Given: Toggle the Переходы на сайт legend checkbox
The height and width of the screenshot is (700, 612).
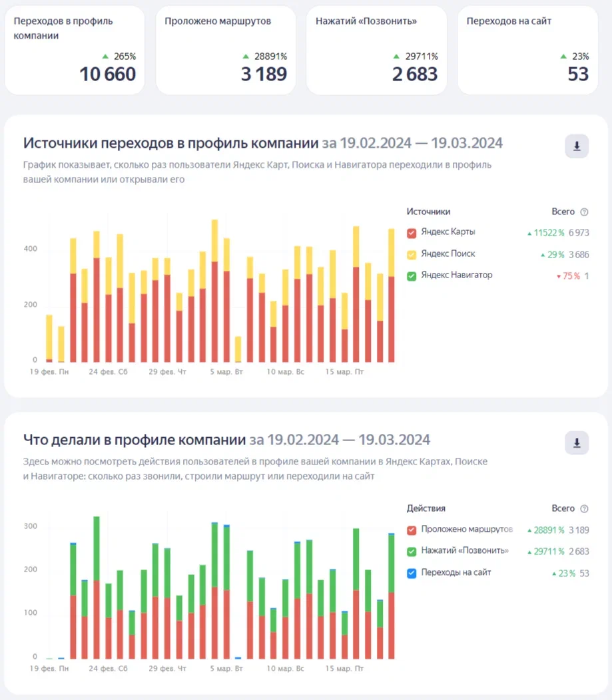Looking at the screenshot, I should [412, 572].
